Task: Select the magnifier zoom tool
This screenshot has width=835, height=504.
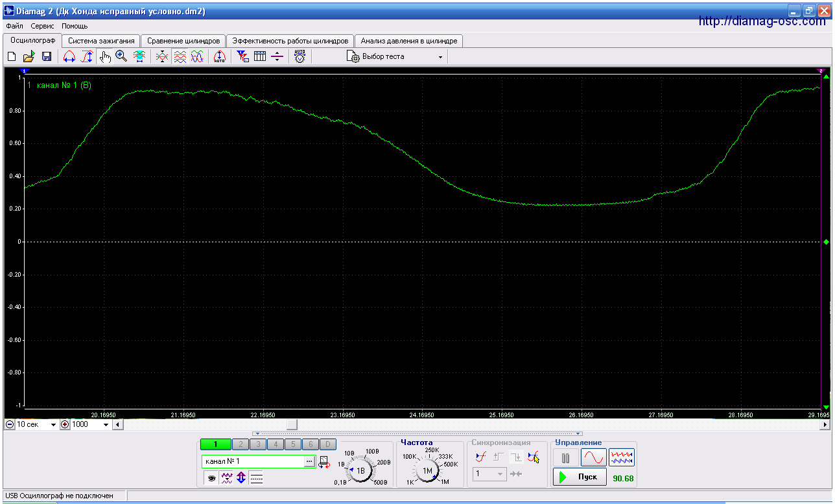Action: coord(121,56)
